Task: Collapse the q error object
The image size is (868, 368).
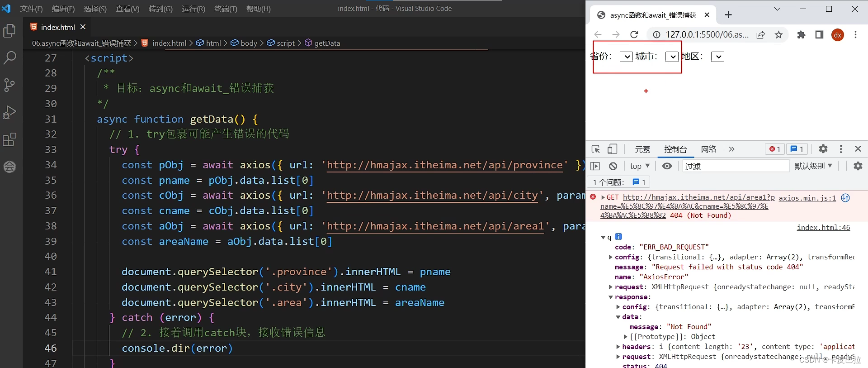Action: click(x=603, y=237)
